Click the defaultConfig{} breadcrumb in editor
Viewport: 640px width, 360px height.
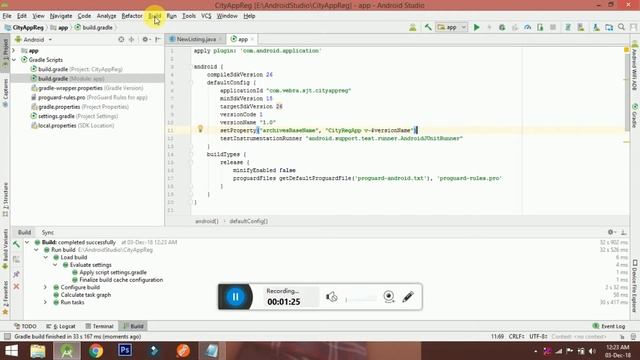tap(248, 221)
